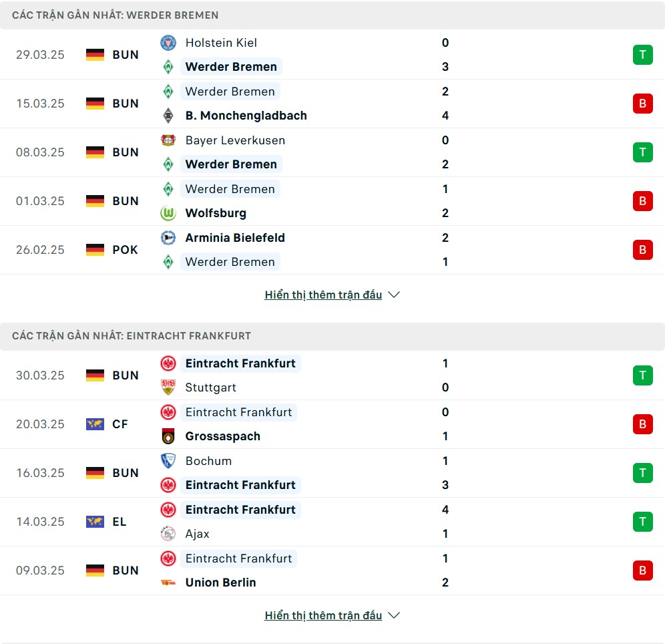Click the red B badge for Wolfsburg match
This screenshot has width=665, height=644.
click(642, 201)
